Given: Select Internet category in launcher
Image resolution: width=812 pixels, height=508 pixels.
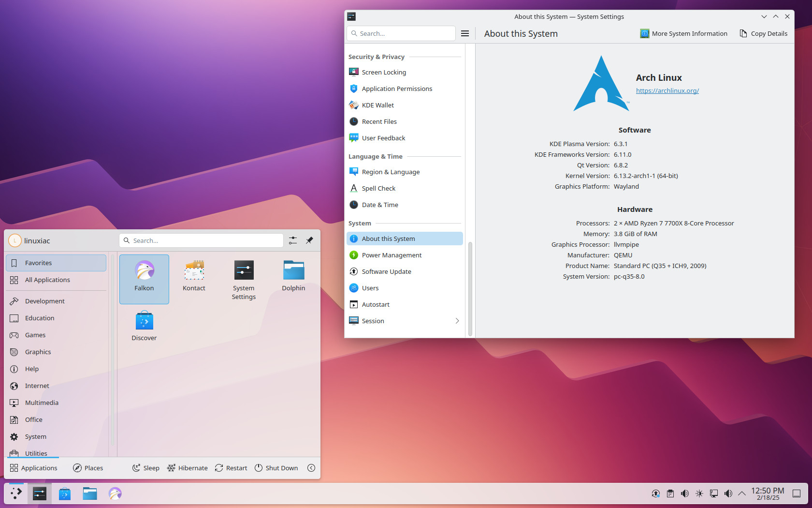Looking at the screenshot, I should [x=56, y=386].
